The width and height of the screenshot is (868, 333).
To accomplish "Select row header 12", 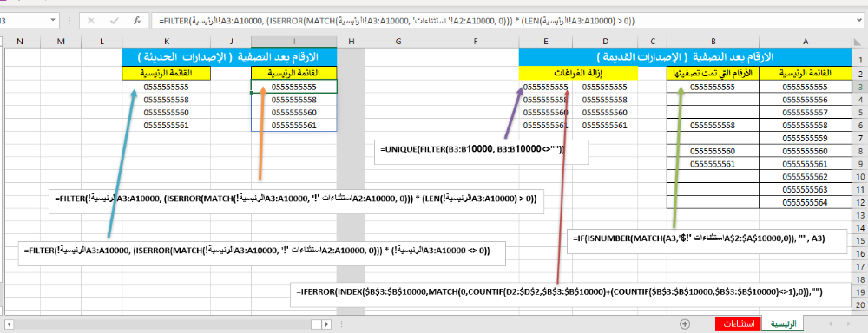I will [x=859, y=202].
